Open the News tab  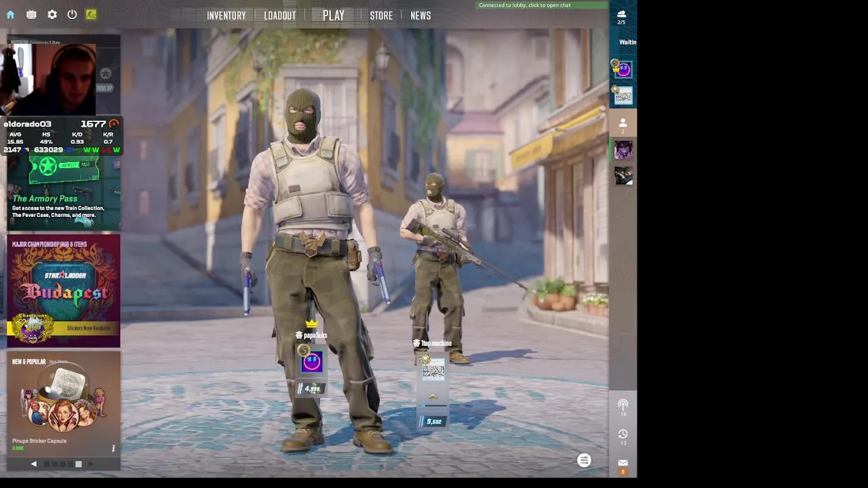coord(420,16)
